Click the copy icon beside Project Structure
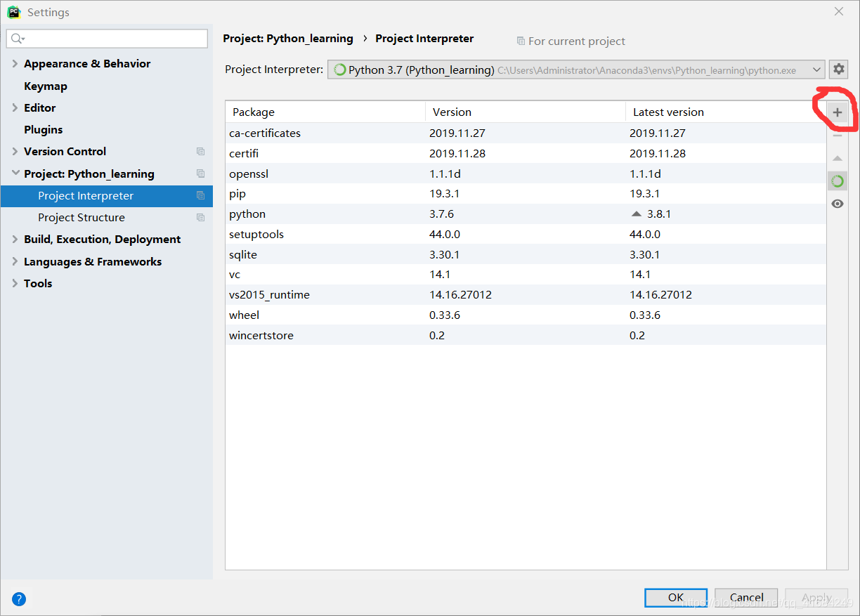The height and width of the screenshot is (616, 860). tap(201, 218)
